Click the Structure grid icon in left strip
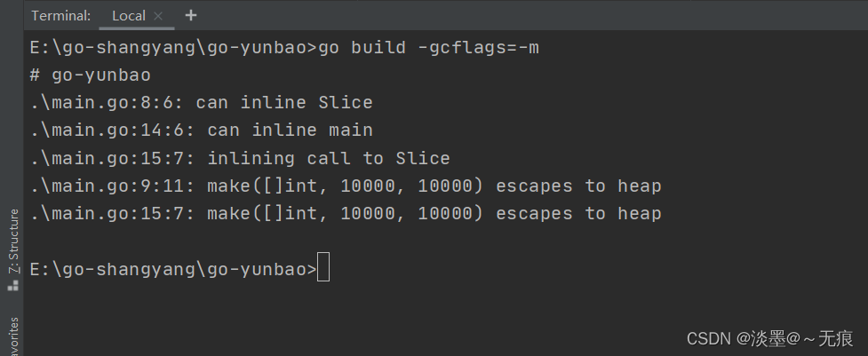The height and width of the screenshot is (356, 868). click(x=13, y=286)
